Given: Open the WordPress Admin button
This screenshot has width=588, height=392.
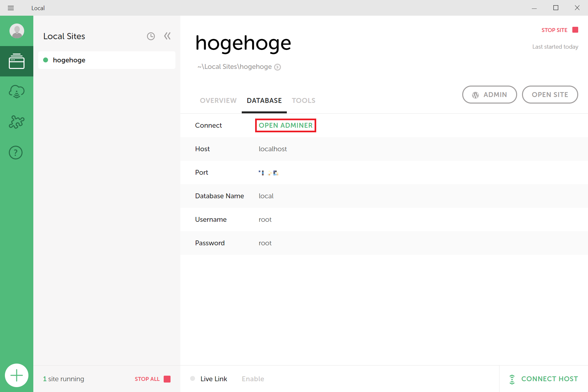Looking at the screenshot, I should 489,95.
